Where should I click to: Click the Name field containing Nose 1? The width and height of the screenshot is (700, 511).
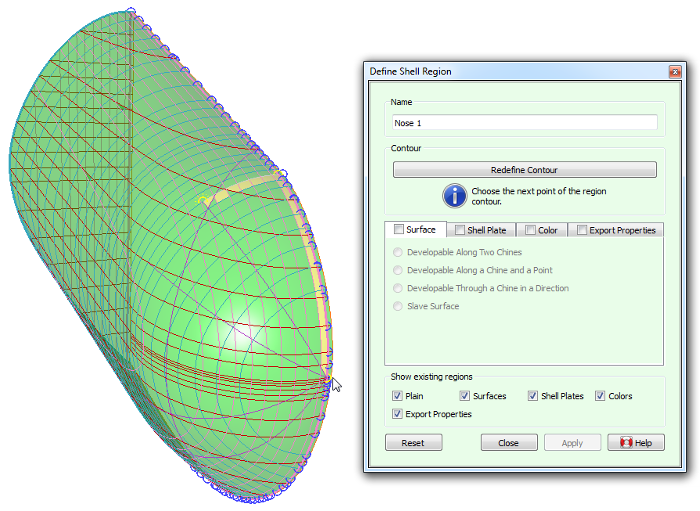tap(524, 123)
